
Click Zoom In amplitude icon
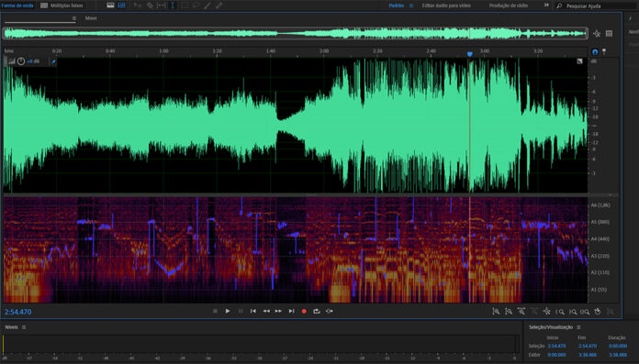[496, 312]
